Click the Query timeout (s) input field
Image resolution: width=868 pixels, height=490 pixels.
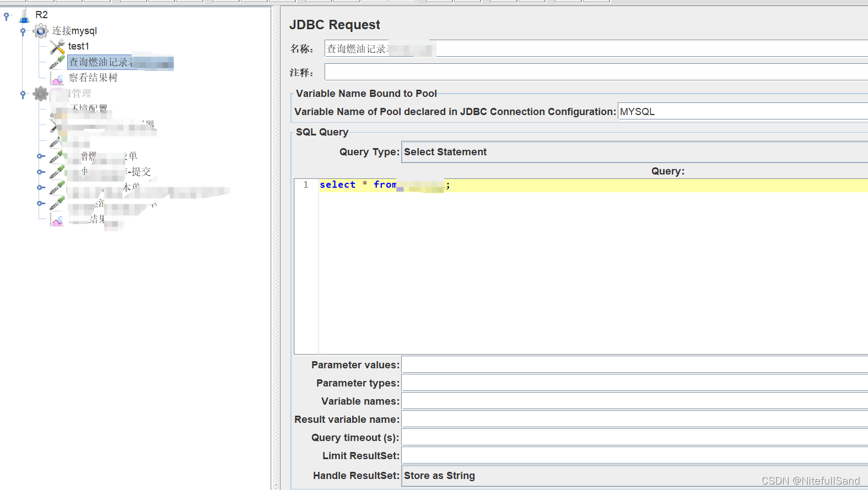635,437
